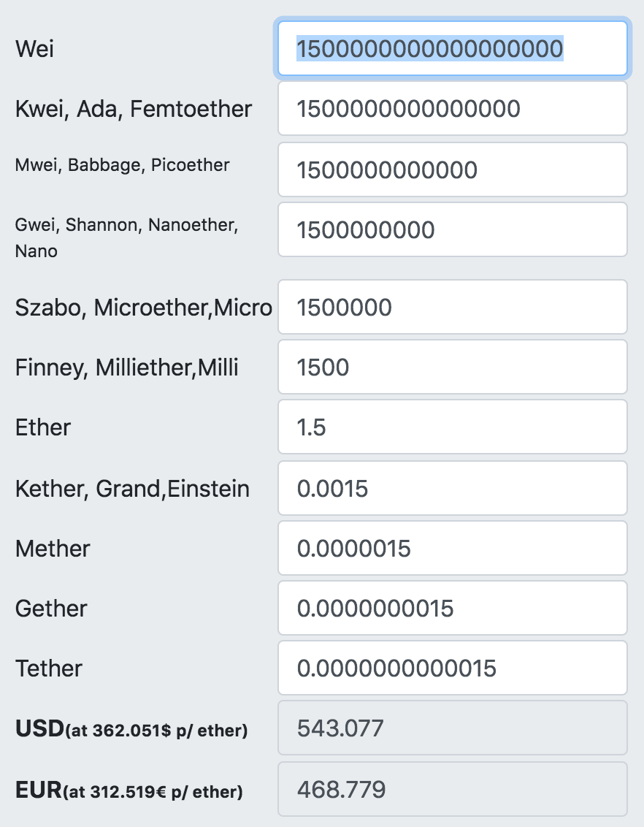This screenshot has height=827, width=644.
Task: Click the Gwei, Shannon, Nanoether label
Action: click(x=126, y=237)
